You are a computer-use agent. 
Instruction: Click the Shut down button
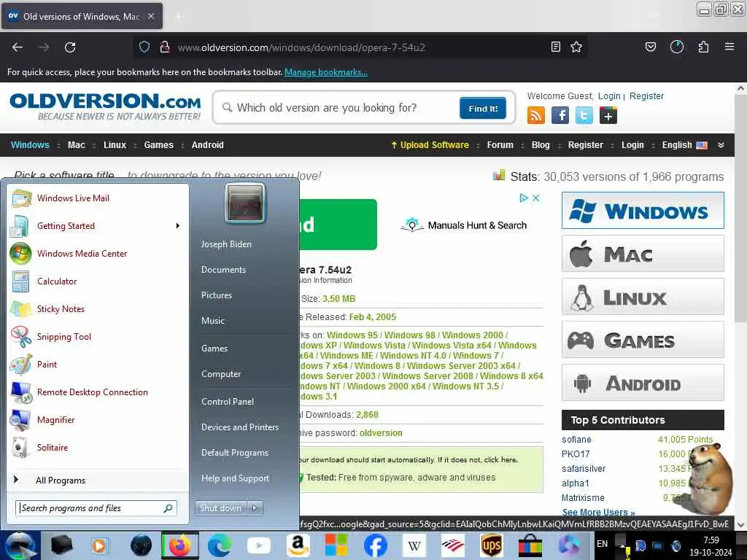pos(220,508)
